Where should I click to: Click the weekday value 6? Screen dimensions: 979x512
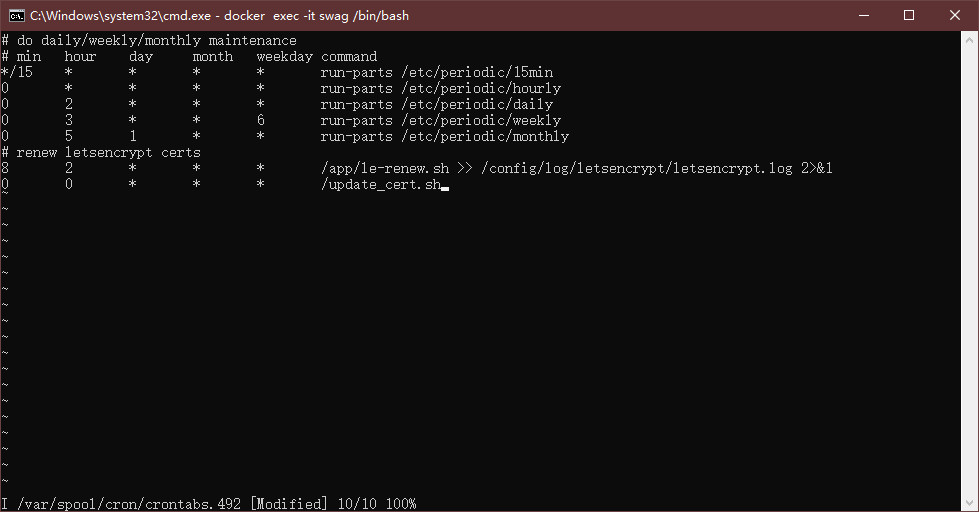click(x=260, y=120)
